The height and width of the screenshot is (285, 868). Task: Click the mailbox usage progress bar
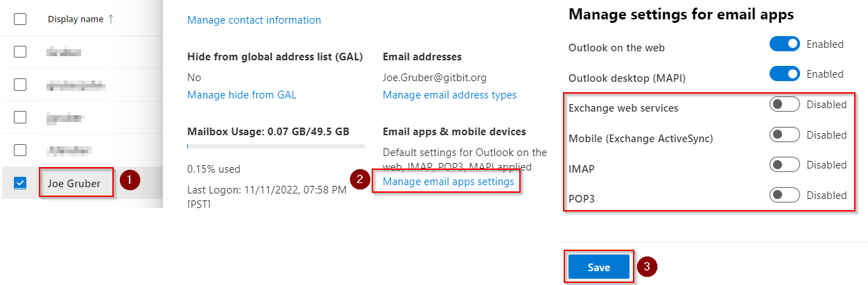click(275, 146)
